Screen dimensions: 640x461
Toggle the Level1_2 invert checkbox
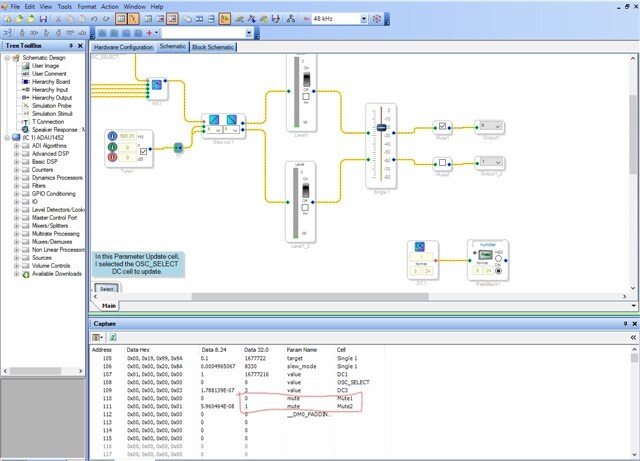[x=305, y=207]
